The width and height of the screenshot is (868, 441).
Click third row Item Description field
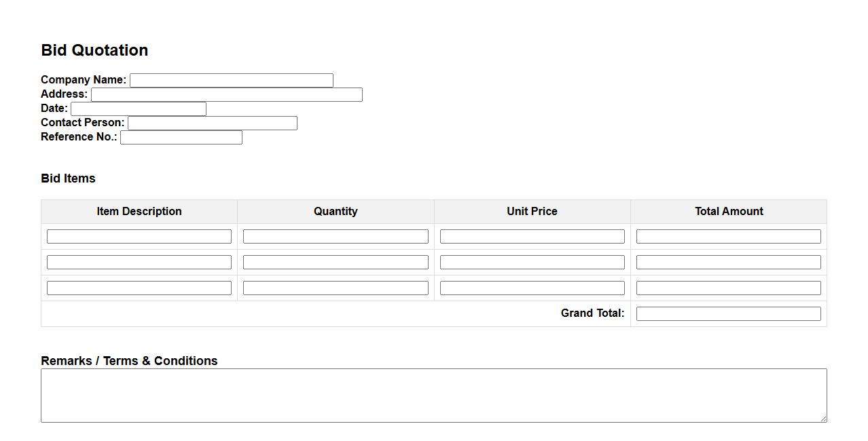point(139,288)
